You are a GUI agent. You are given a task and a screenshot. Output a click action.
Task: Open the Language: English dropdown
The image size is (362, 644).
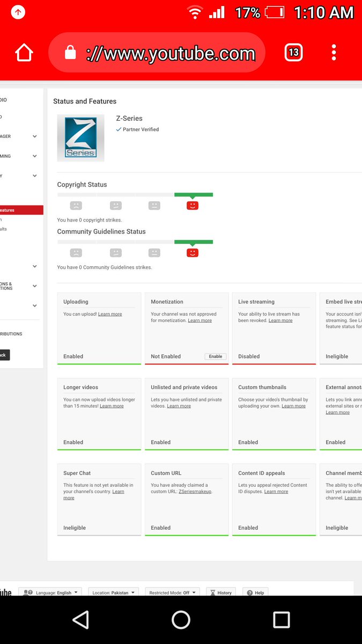point(50,592)
